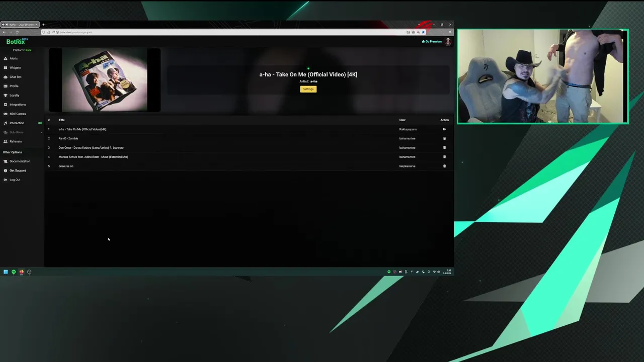Click the 'orava se on' title
The image size is (644, 362).
coord(66,166)
